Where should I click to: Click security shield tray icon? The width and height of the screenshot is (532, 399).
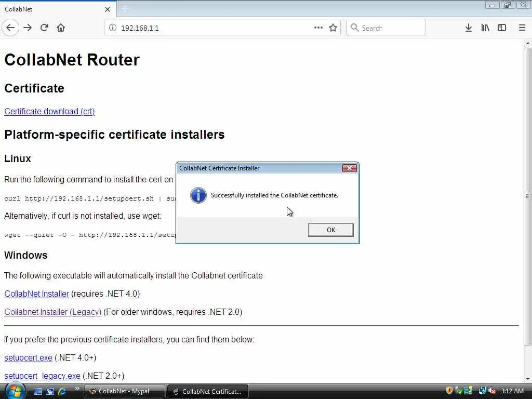[449, 391]
